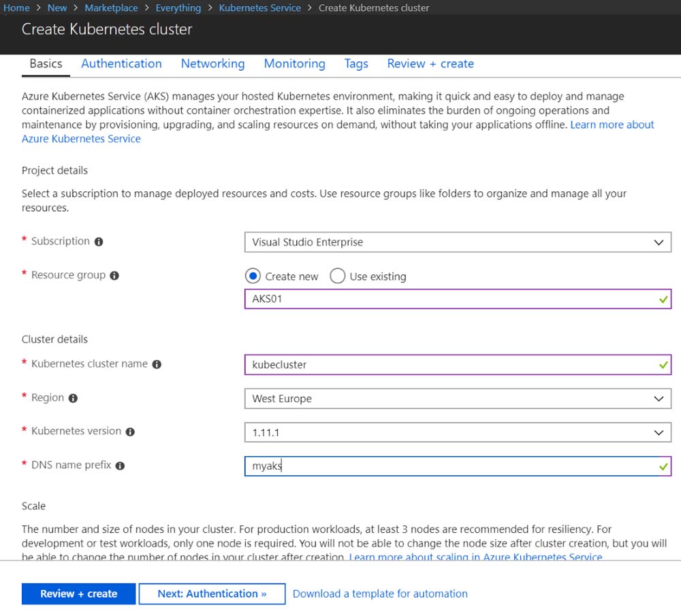Go to the Monitoring tab
The image size is (681, 616).
tap(294, 63)
